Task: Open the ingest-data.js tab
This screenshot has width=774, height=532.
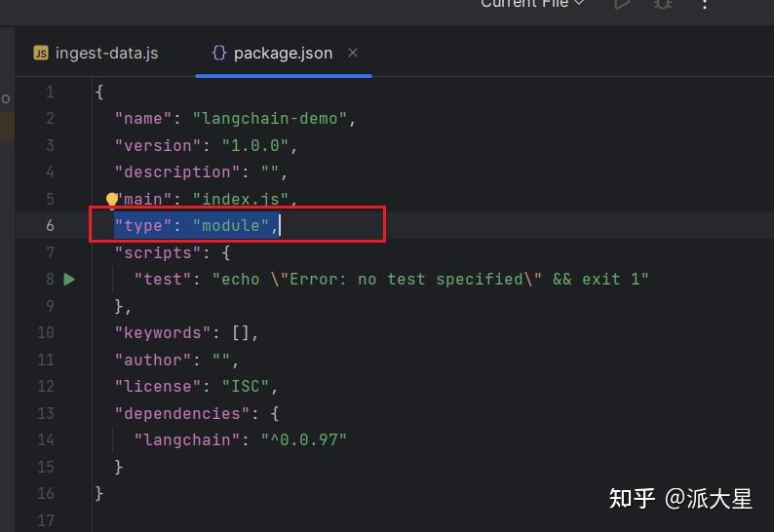Action: 96,53
